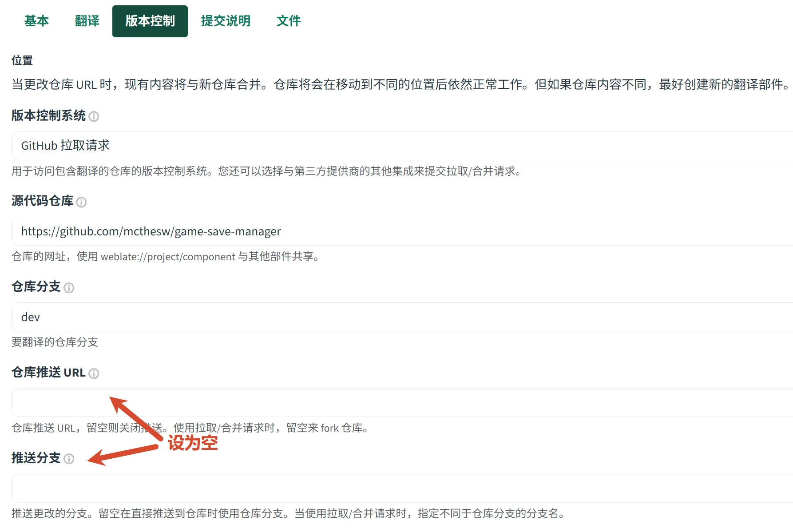Image resolution: width=793 pixels, height=532 pixels.
Task: Click the paragraph about changing repository URL
Action: coord(401,84)
